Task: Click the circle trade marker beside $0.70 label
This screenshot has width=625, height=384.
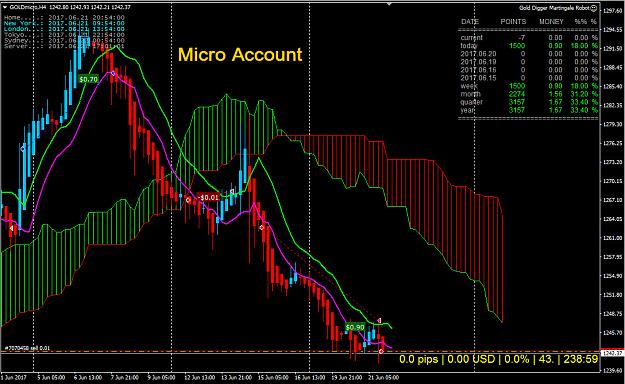Action: point(113,73)
